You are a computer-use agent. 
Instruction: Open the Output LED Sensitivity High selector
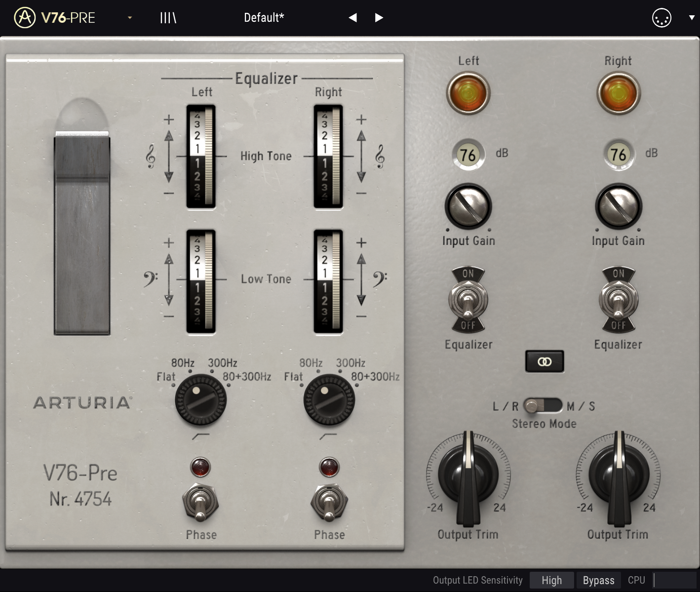551,580
